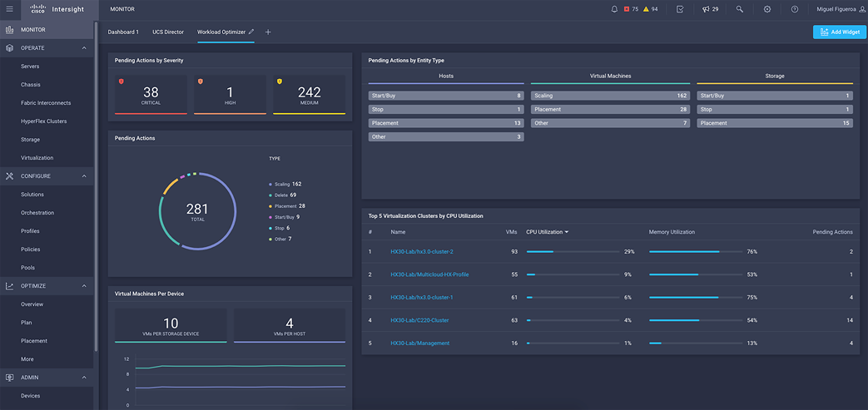Open HX30-Lab/hx3.0-cluster-1 link
Image resolution: width=868 pixels, height=410 pixels.
[x=422, y=297]
